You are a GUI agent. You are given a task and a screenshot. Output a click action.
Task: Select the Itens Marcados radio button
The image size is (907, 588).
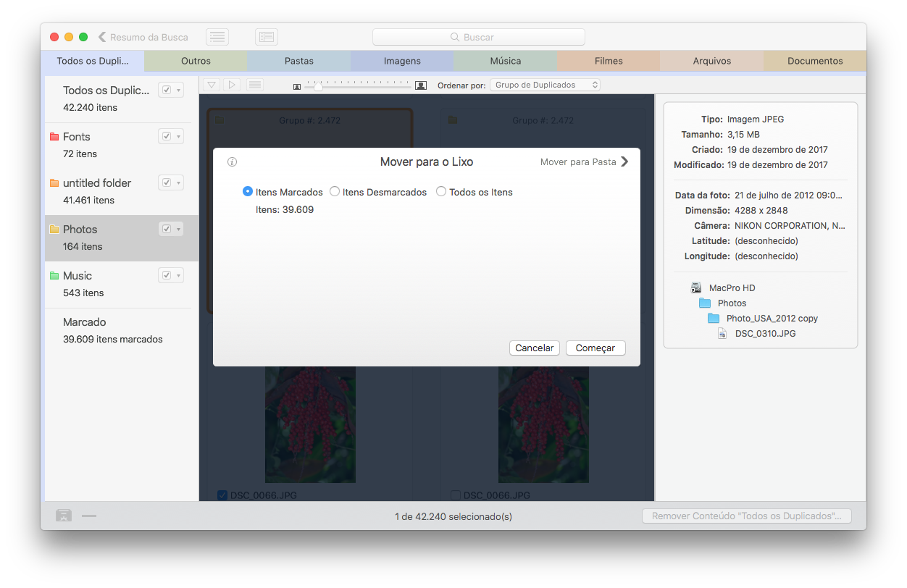click(248, 192)
